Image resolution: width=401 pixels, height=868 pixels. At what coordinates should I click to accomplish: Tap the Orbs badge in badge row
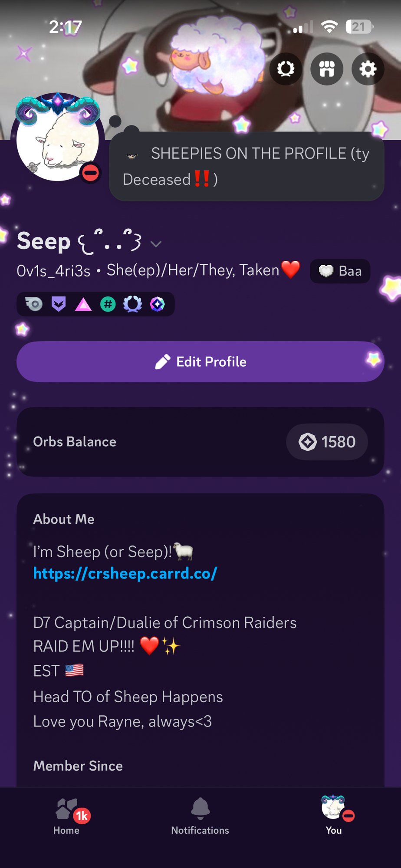158,304
